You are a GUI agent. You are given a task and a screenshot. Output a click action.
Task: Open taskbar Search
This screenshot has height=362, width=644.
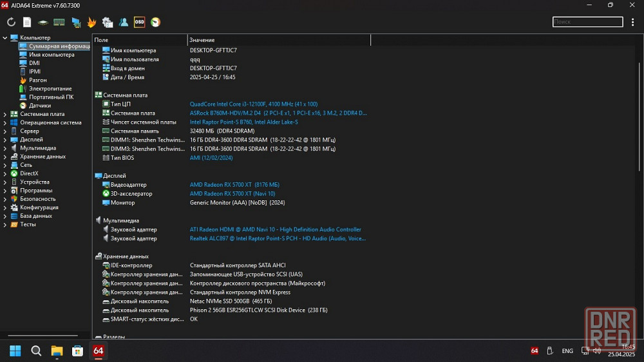click(x=36, y=351)
